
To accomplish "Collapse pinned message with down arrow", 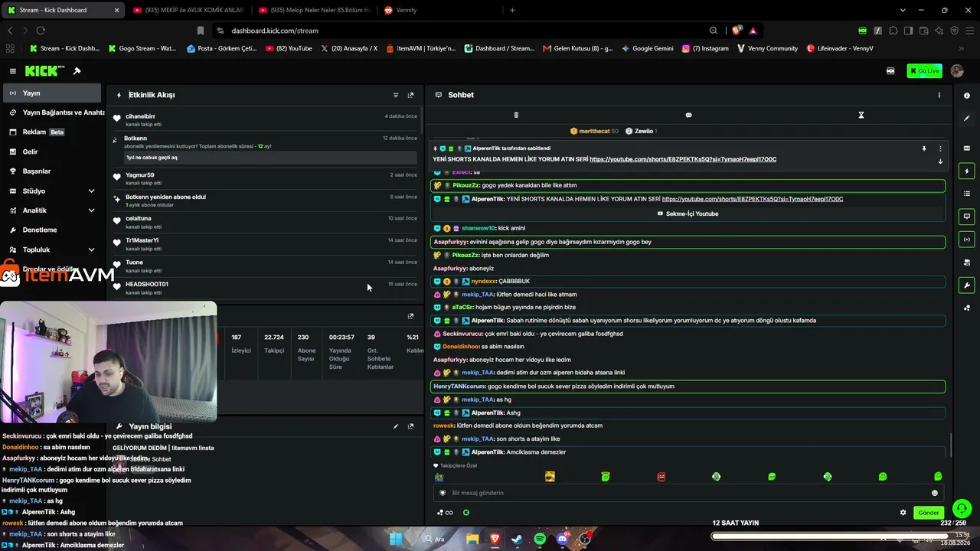I will coord(940,161).
